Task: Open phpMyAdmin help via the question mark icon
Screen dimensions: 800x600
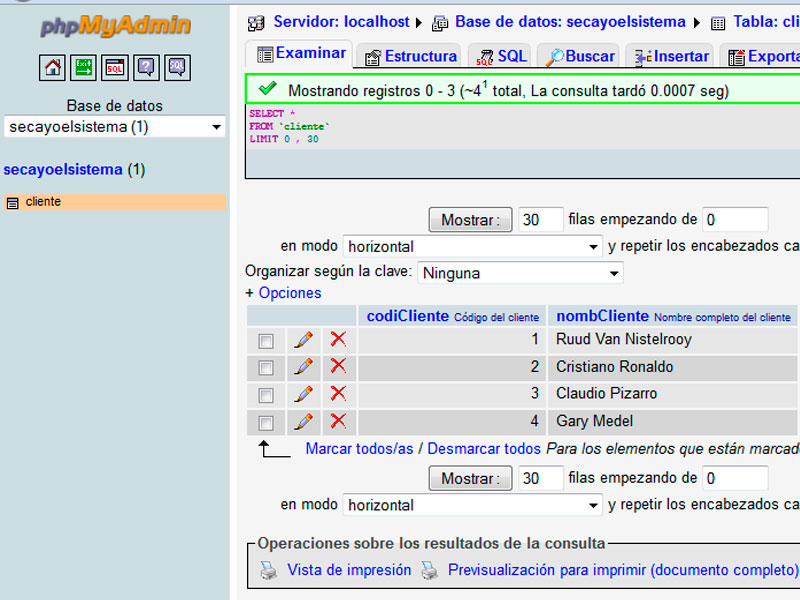Action: (x=146, y=68)
